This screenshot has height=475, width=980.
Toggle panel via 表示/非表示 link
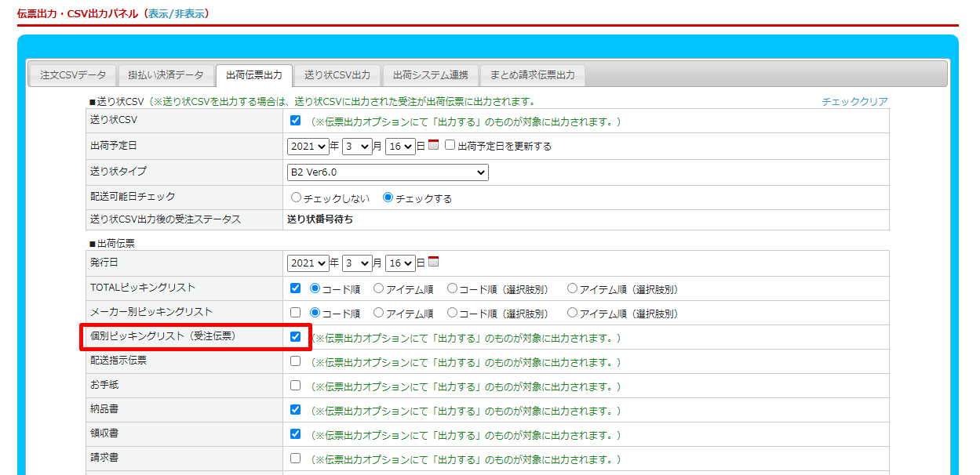point(177,14)
